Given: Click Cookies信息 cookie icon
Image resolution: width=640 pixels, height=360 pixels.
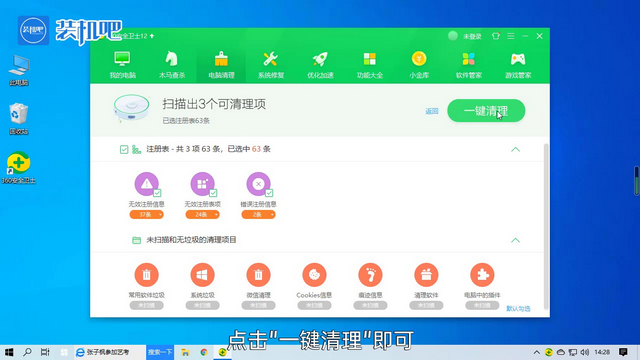Looking at the screenshot, I should coord(314,275).
